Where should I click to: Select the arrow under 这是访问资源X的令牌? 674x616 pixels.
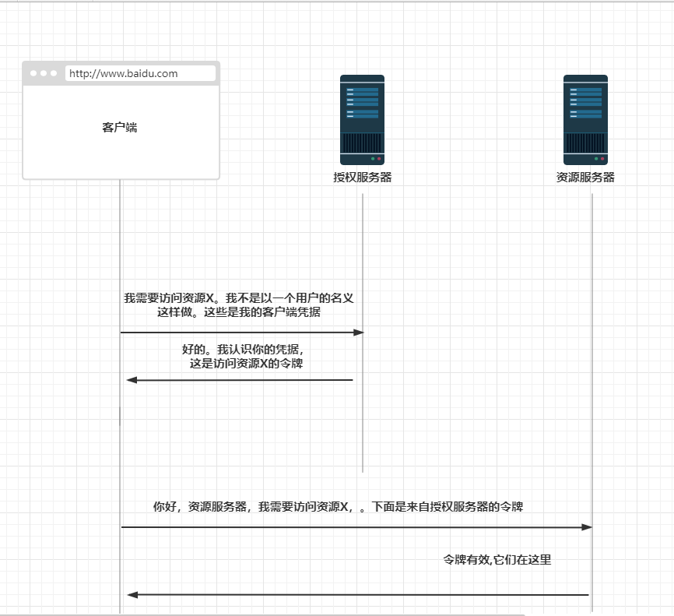(240, 380)
